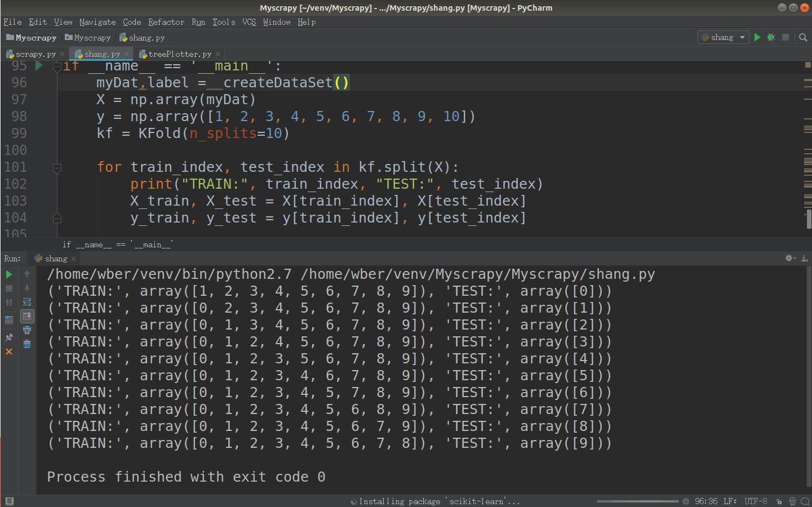
Task: Switch to the treePlotter.py editor tab
Action: tap(179, 54)
